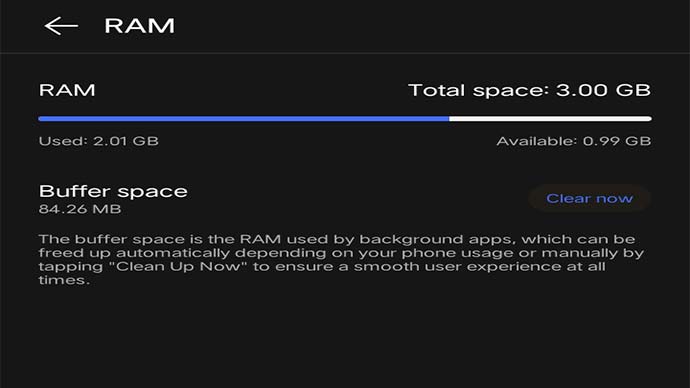Click the 84.26 MB buffer size value

(80, 209)
